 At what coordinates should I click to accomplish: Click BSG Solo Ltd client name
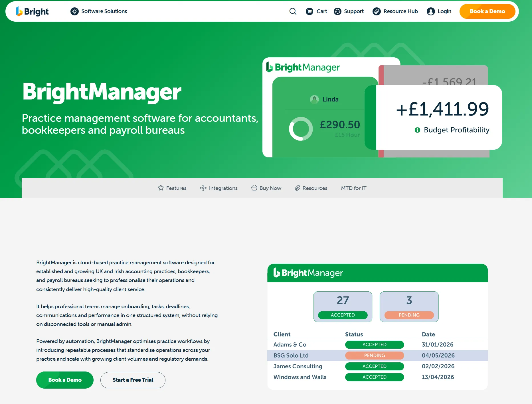click(x=291, y=355)
